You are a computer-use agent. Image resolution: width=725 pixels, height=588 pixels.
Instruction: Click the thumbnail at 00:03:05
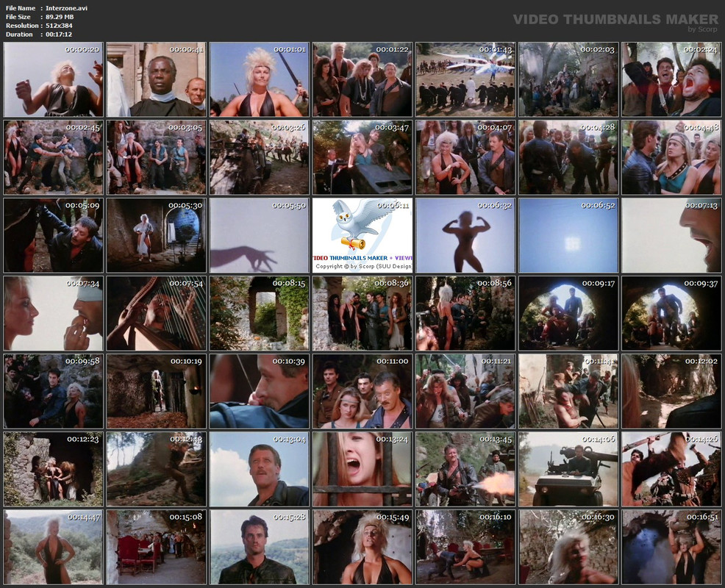tap(157, 157)
